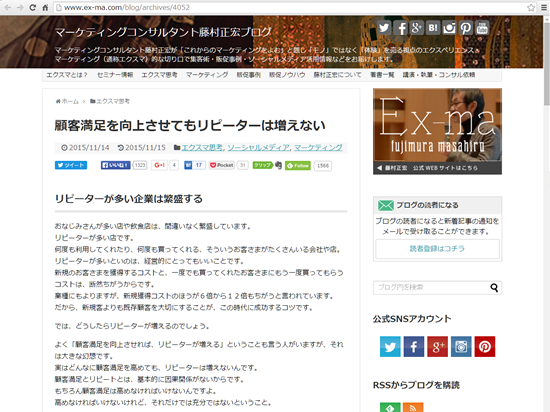Click the search magnifier icon in sidebar
Viewport: 550px width, 412px height.
tap(494, 288)
